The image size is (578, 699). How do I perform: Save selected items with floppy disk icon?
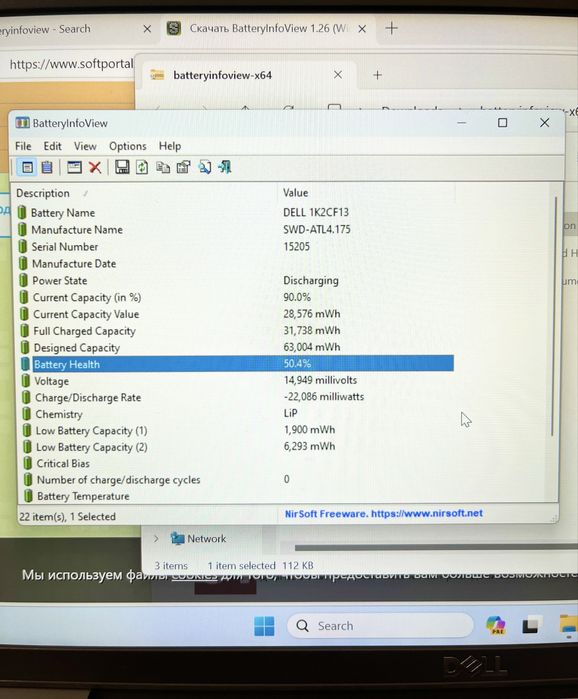tap(122, 168)
